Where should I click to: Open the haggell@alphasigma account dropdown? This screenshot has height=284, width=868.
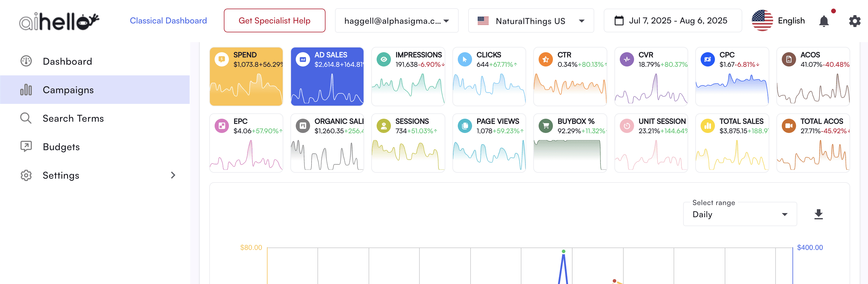click(x=397, y=20)
